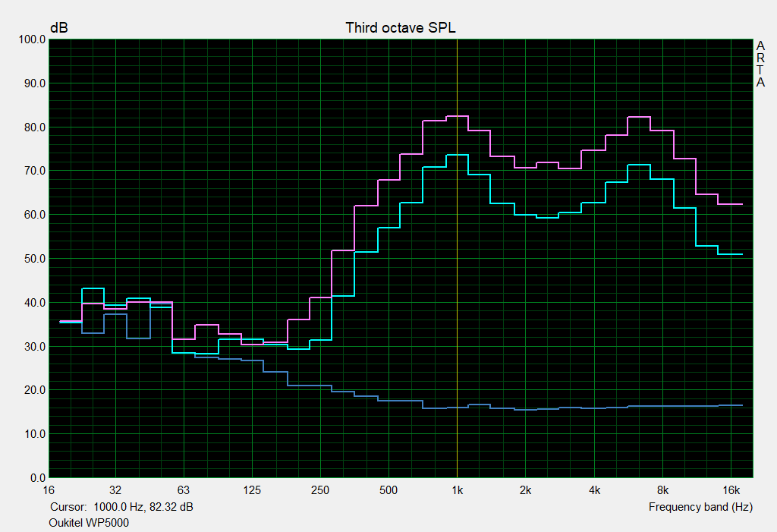Viewport: 777px width, 532px height.
Task: Click the 100.0 y-axis value
Action: coord(32,39)
